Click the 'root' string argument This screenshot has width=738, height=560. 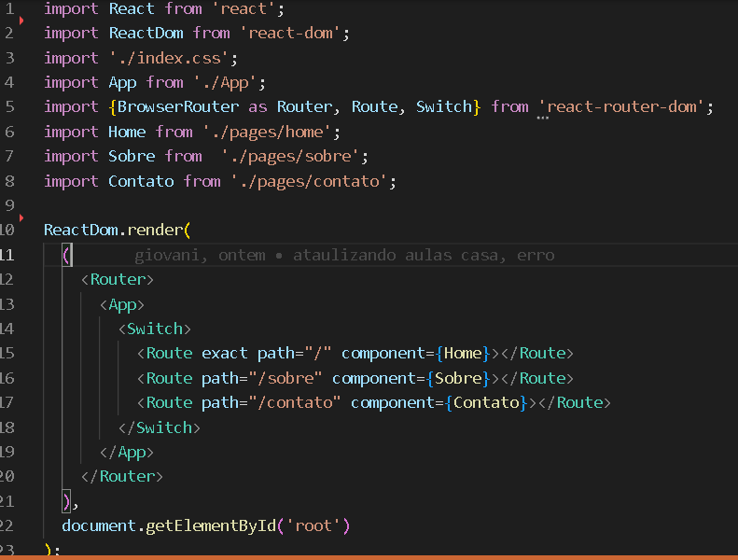(x=313, y=525)
